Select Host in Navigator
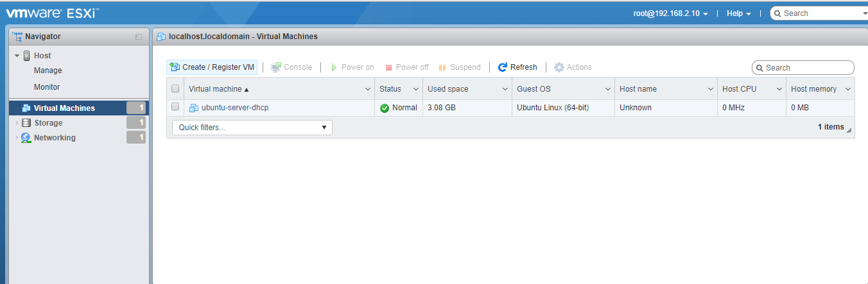The width and height of the screenshot is (868, 284). (42, 56)
